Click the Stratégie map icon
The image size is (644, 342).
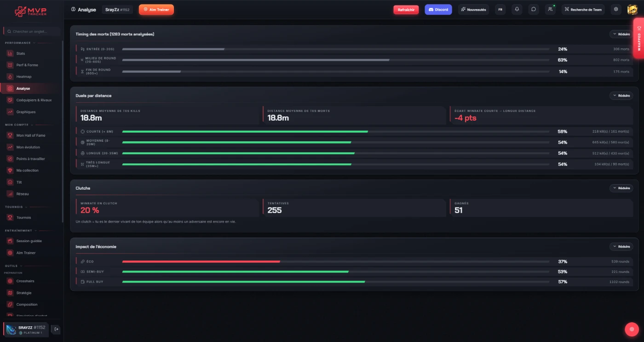[10, 293]
